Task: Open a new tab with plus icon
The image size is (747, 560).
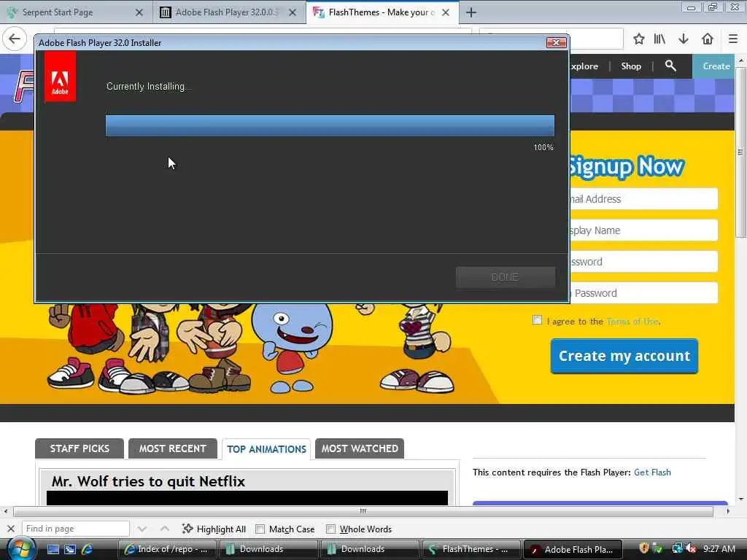Action: (x=471, y=12)
